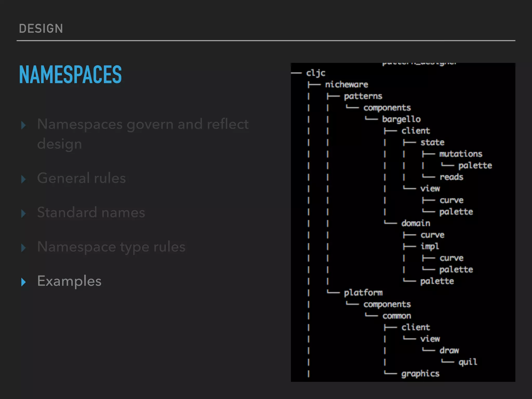Click the 'Namespace type rules' bullet text
This screenshot has width=532, height=399.
click(x=111, y=247)
